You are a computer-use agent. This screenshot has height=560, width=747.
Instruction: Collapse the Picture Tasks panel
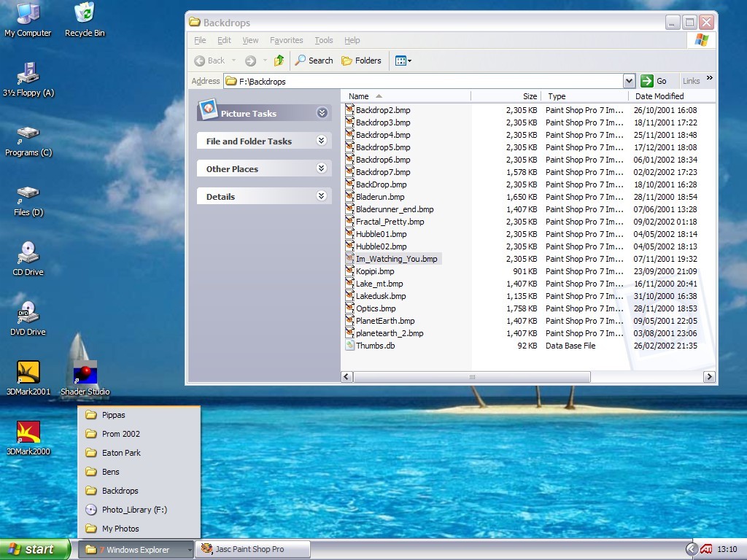tap(322, 113)
